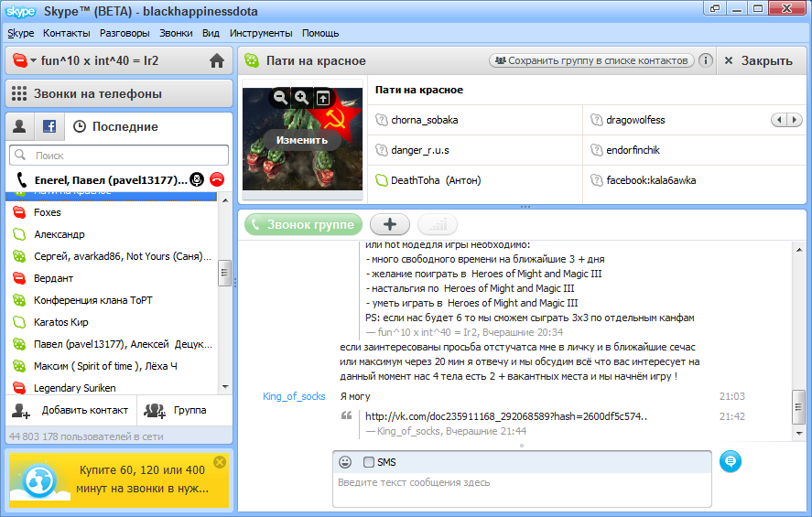Zoom in the group picture
The width and height of the screenshot is (812, 517).
tap(301, 97)
